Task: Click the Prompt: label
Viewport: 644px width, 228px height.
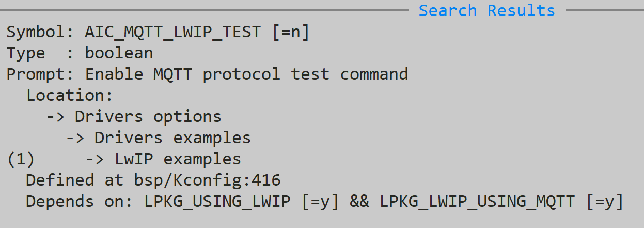Action: tap(41, 74)
